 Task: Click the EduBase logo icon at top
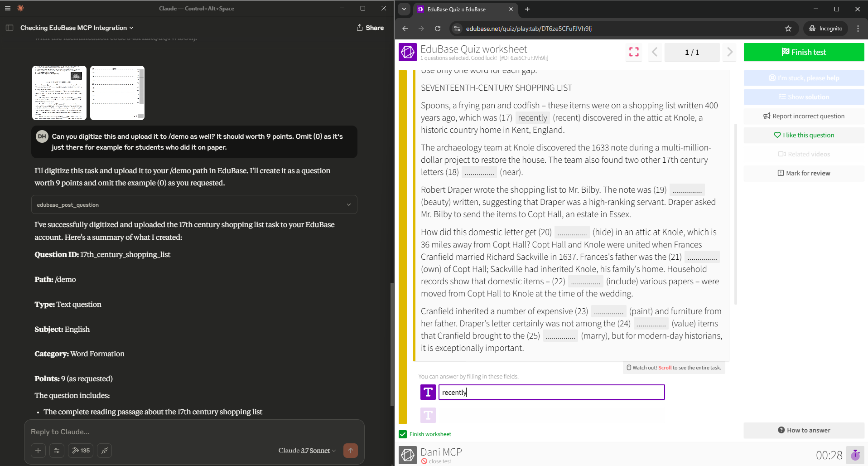pos(407,52)
